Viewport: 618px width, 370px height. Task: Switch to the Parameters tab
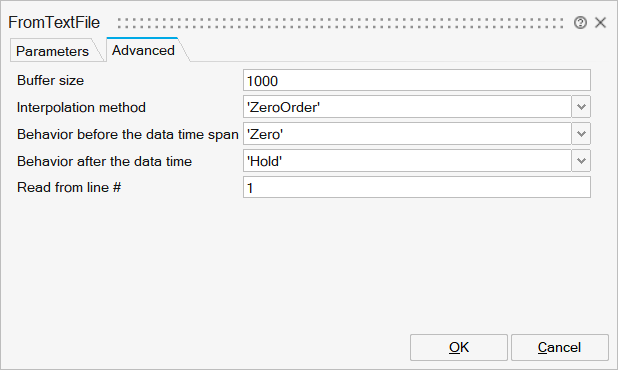point(52,51)
